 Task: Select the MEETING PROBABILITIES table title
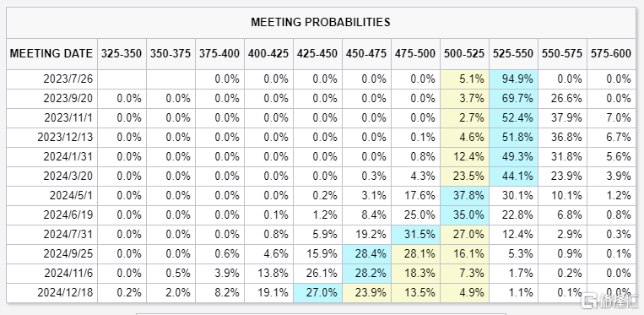tap(321, 22)
